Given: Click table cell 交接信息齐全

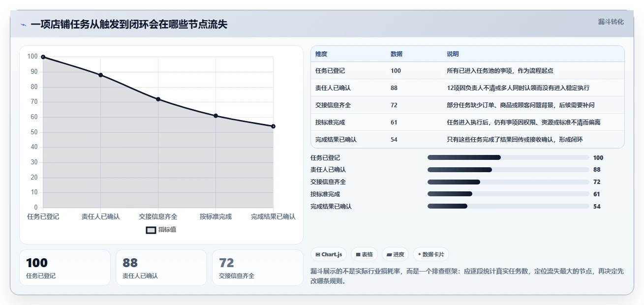Looking at the screenshot, I should click(x=333, y=105).
